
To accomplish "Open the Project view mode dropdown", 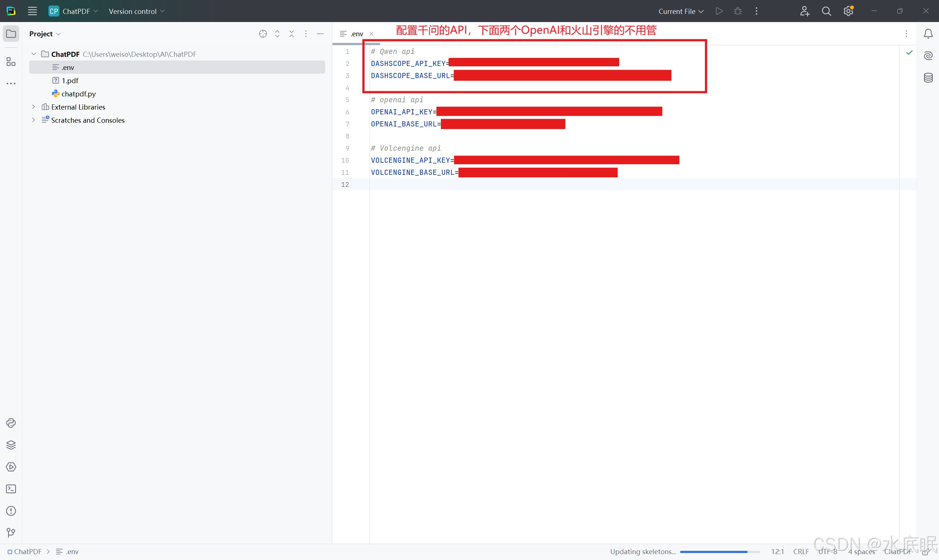I will (45, 34).
